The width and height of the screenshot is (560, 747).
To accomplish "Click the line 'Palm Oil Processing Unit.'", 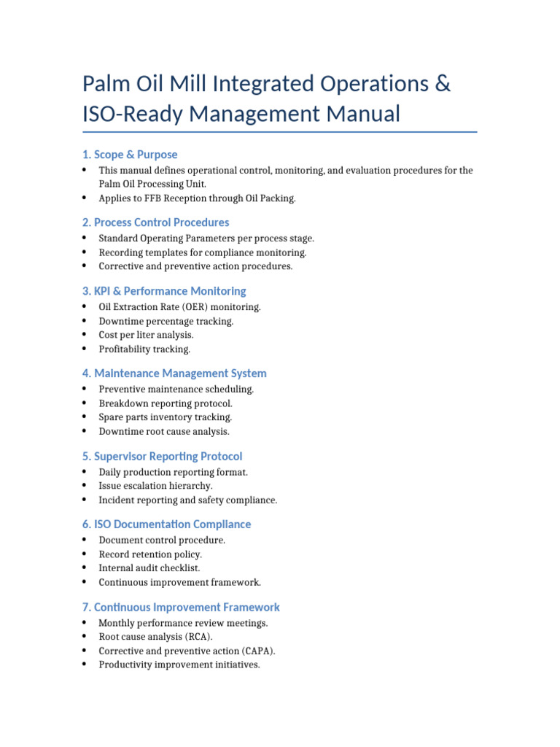I will click(152, 184).
